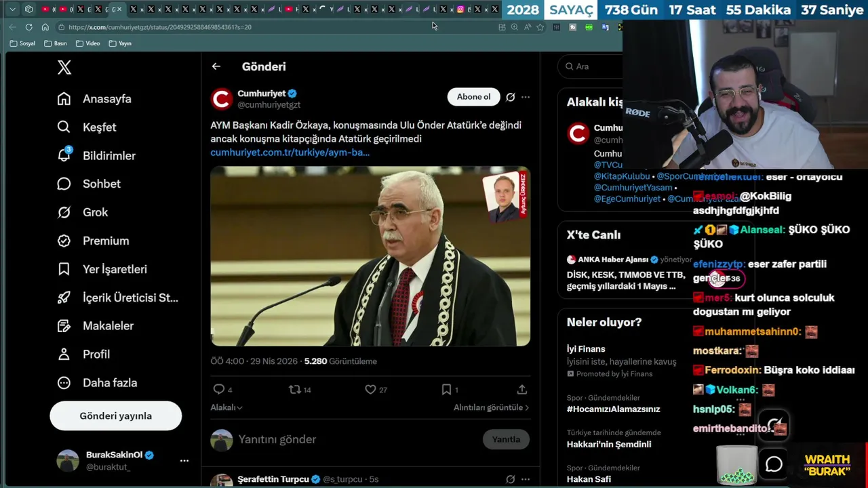Switch to the first YouTube tab
Viewport: 868px width, 488px height.
[45, 9]
